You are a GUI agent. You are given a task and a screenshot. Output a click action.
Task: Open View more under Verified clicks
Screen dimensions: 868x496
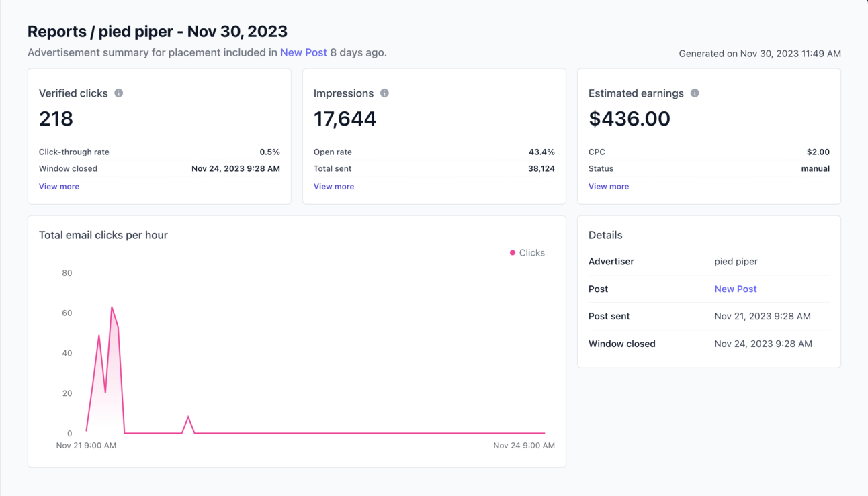[59, 187]
